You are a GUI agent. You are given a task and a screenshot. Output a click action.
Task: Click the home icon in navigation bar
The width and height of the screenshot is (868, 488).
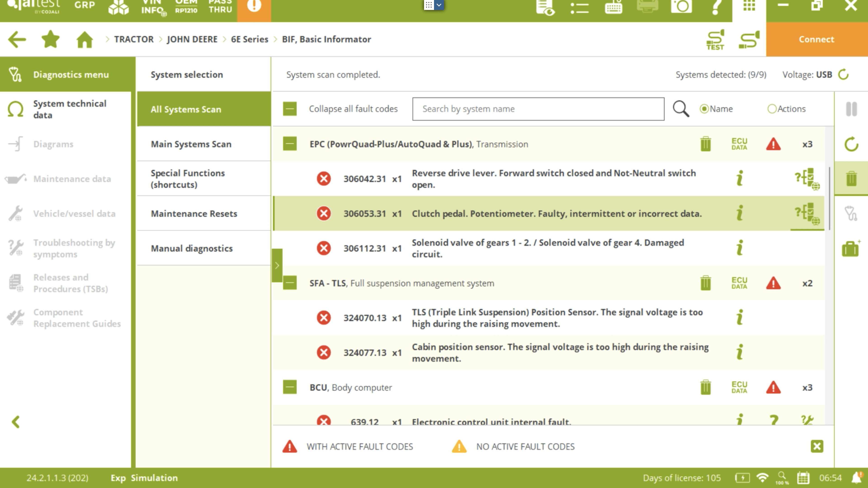[x=85, y=39]
